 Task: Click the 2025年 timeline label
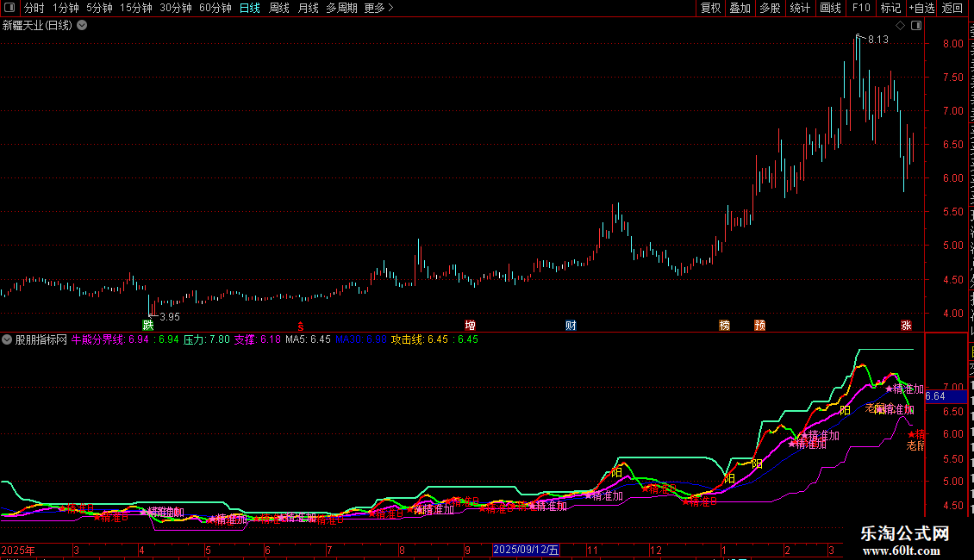tap(18, 550)
